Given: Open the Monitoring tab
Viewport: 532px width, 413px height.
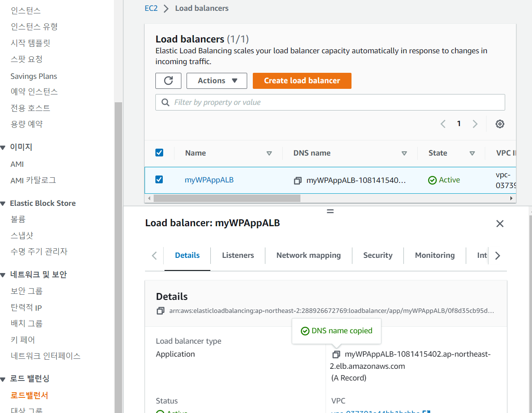Looking at the screenshot, I should coord(435,255).
